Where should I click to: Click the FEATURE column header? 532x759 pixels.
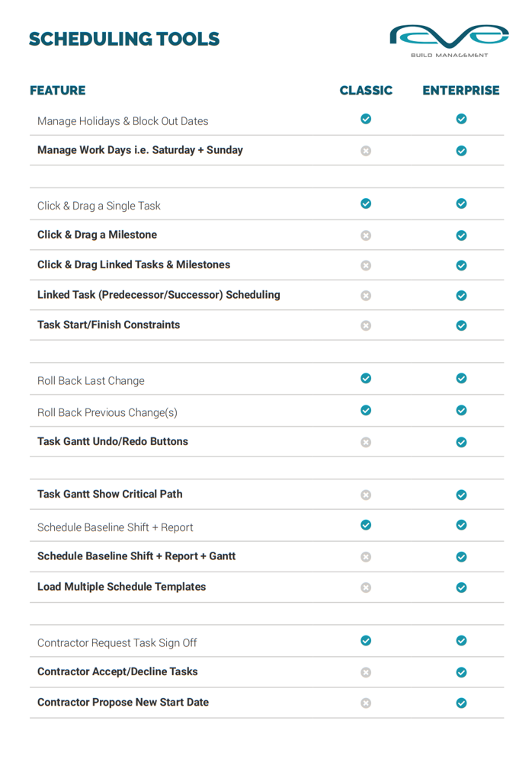pos(58,91)
